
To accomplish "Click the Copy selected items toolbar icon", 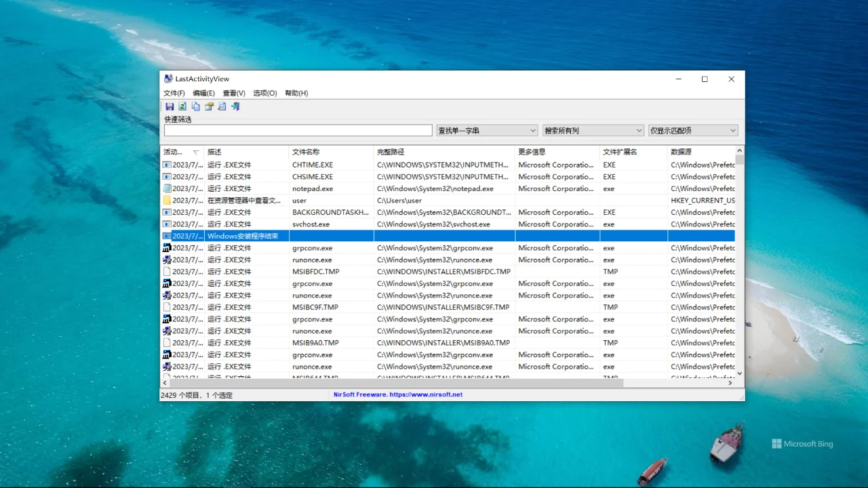I will [x=196, y=106].
